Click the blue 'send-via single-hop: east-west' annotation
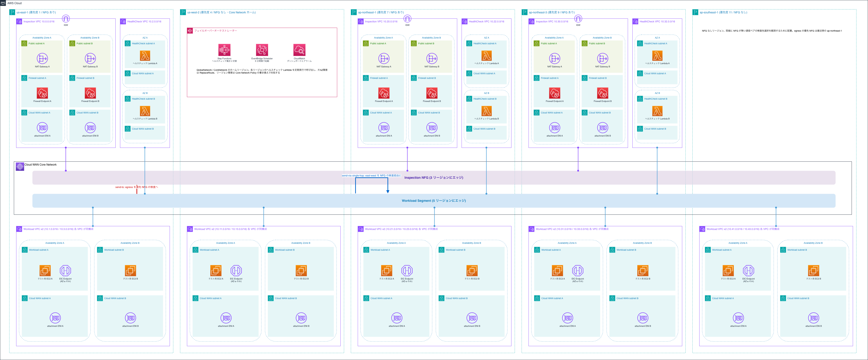The height and width of the screenshot is (360, 868). pyautogui.click(x=371, y=176)
